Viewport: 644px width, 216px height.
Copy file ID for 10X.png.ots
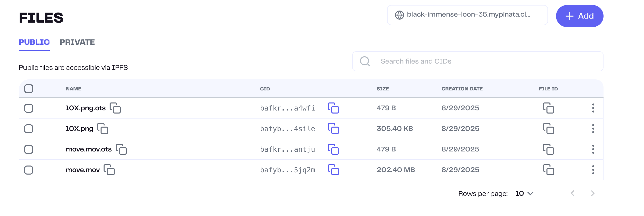(548, 108)
